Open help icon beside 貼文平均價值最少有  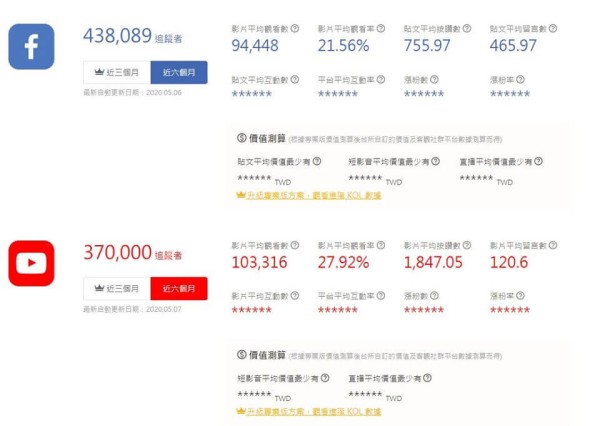pyautogui.click(x=317, y=162)
